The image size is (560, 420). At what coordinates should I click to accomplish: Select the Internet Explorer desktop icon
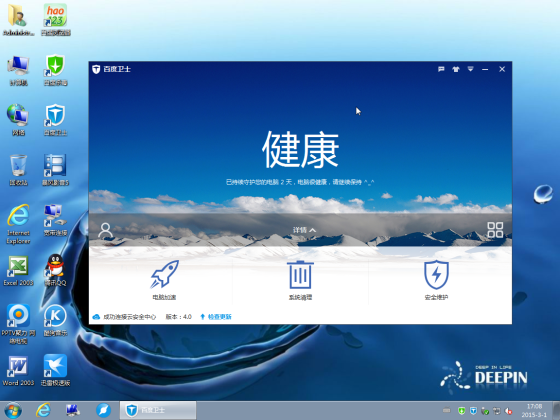click(18, 224)
